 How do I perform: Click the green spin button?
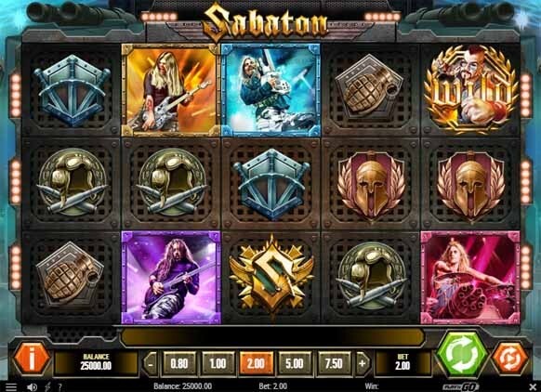tap(462, 355)
